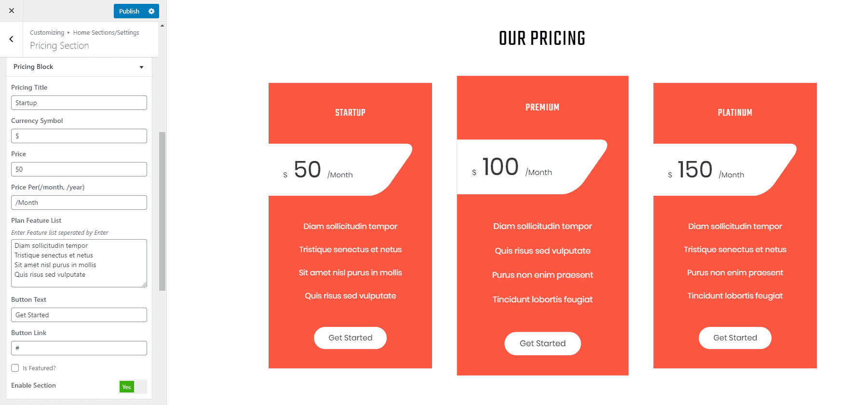Click the scroll-up arrow of sidebar scrollbar
The height and width of the screenshot is (405, 868).
tap(162, 26)
